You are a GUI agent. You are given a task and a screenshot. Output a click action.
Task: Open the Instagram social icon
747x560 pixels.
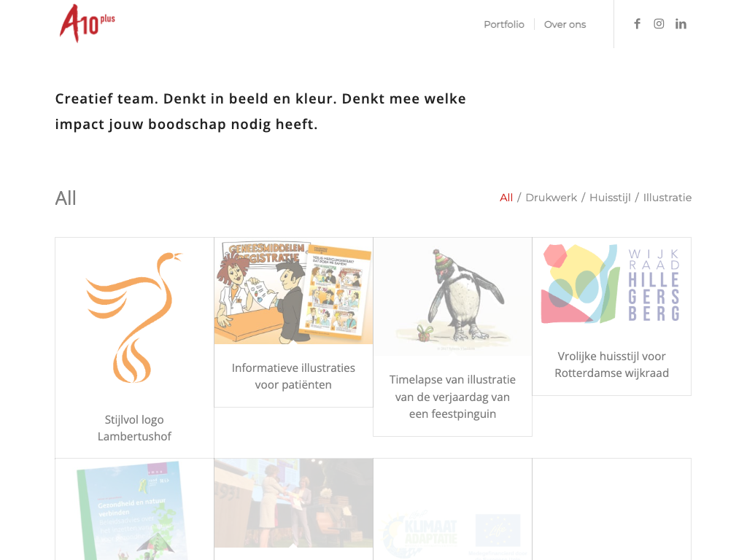(x=659, y=24)
